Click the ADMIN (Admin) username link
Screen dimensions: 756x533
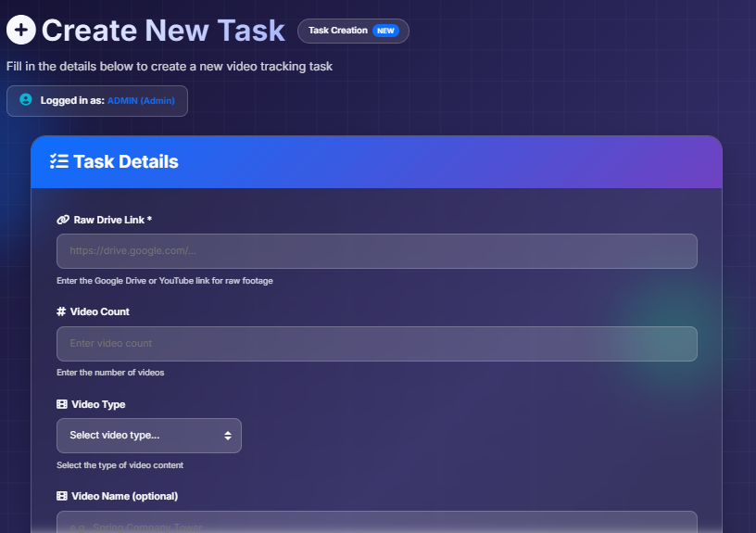[x=141, y=100]
